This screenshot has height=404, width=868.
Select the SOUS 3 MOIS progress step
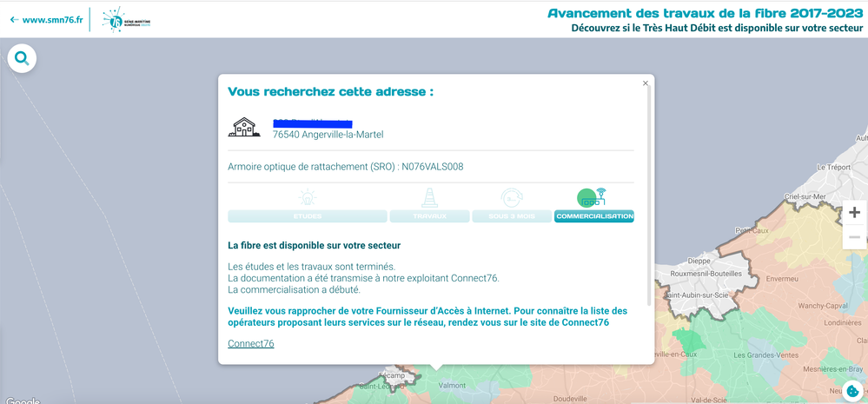pyautogui.click(x=512, y=216)
